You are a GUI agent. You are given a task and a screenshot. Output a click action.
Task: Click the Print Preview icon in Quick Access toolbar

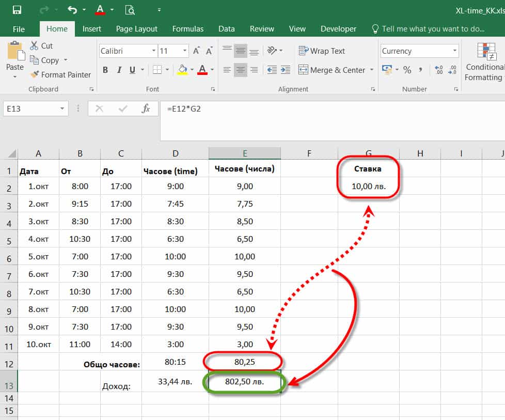(130, 10)
